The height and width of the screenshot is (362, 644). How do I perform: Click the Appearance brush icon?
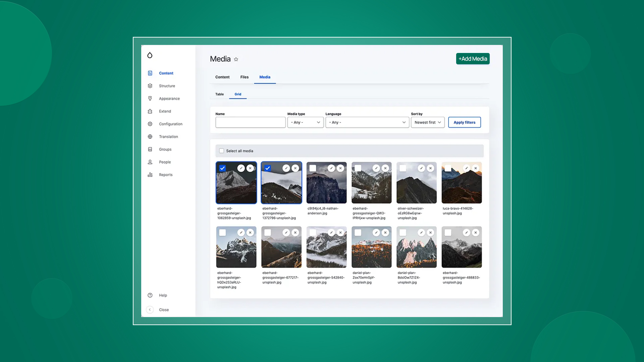click(x=150, y=99)
